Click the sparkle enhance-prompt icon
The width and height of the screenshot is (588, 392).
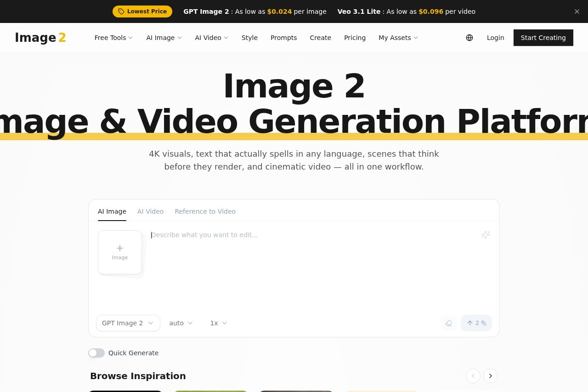486,235
